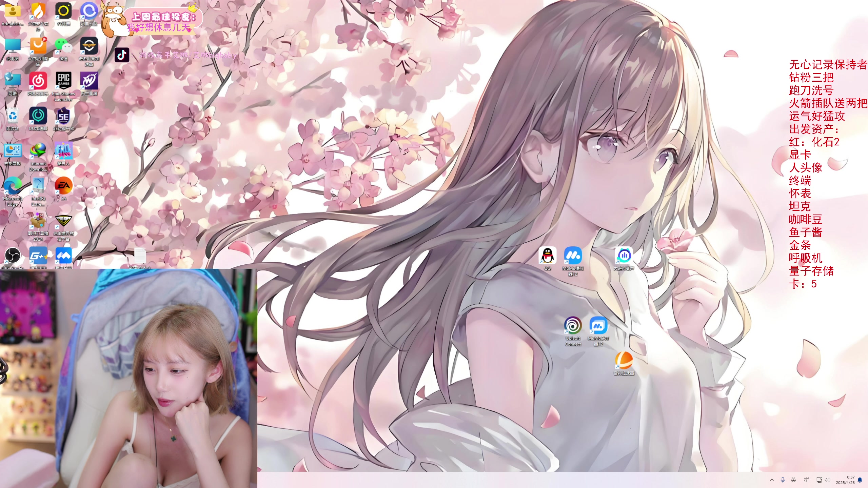Open 火绒应用商店 shortcut
868x488 pixels.
(38, 52)
